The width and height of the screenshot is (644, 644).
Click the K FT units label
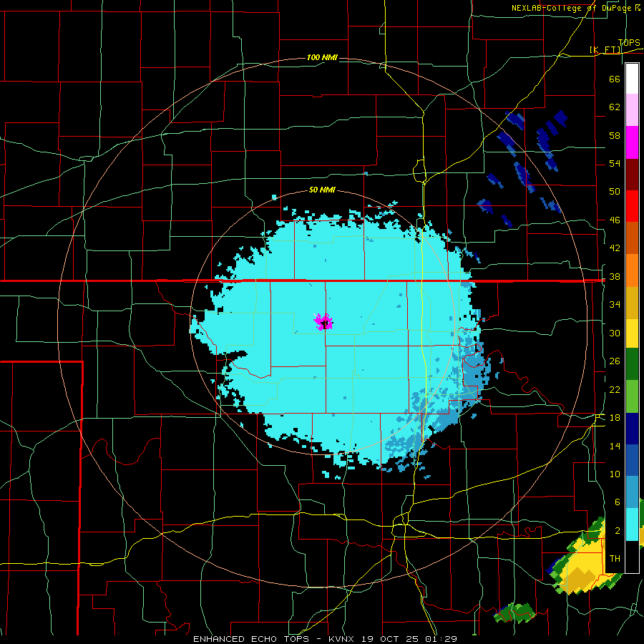(x=606, y=50)
